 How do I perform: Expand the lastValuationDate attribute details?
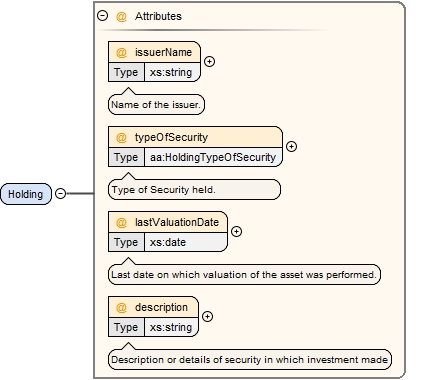[x=236, y=231]
